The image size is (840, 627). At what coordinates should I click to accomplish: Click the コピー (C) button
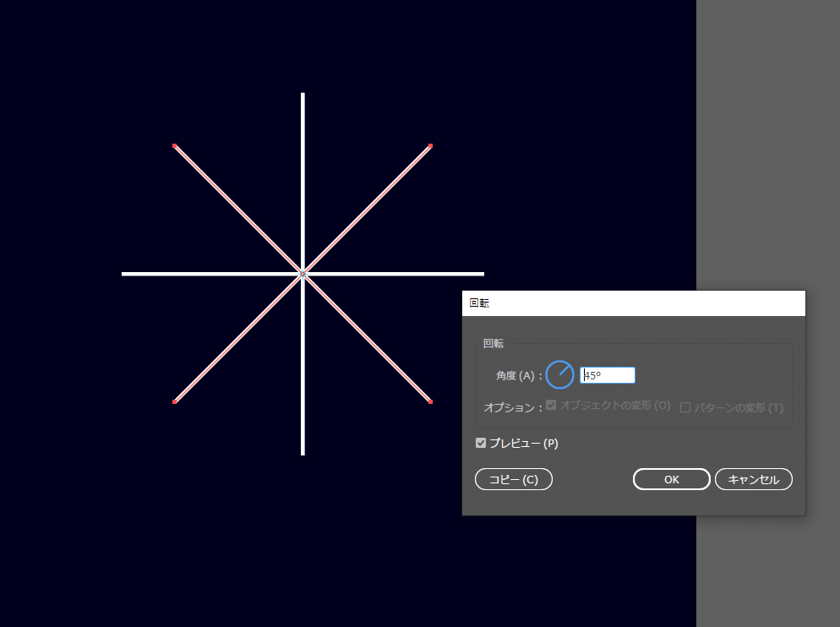click(513, 479)
